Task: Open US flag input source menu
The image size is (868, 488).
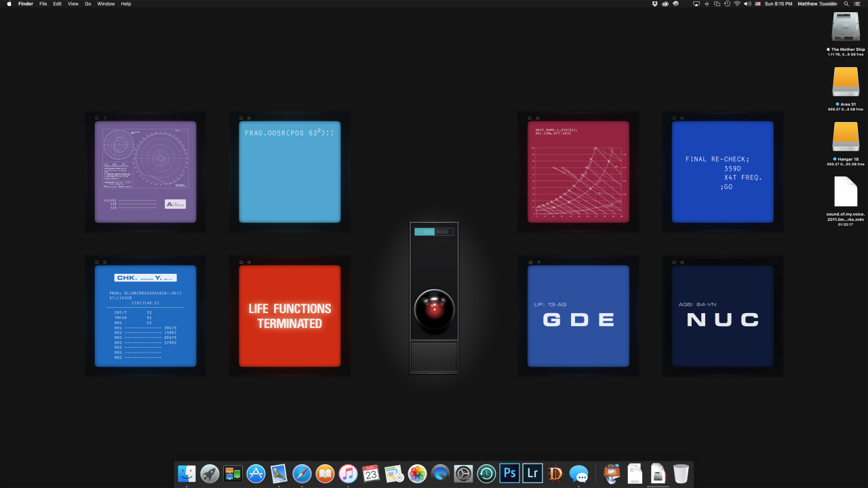Action: tap(757, 3)
